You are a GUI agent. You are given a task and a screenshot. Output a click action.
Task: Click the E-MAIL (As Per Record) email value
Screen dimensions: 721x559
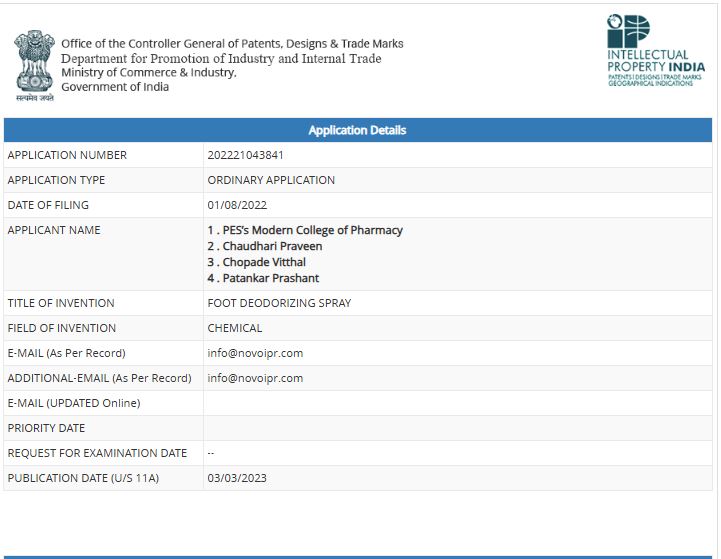[x=255, y=353]
